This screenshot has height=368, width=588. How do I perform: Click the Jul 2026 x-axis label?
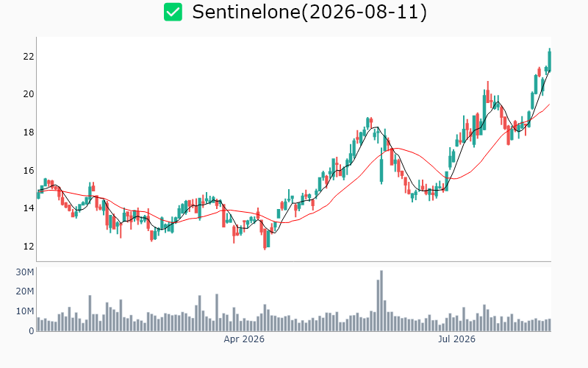[x=456, y=339]
